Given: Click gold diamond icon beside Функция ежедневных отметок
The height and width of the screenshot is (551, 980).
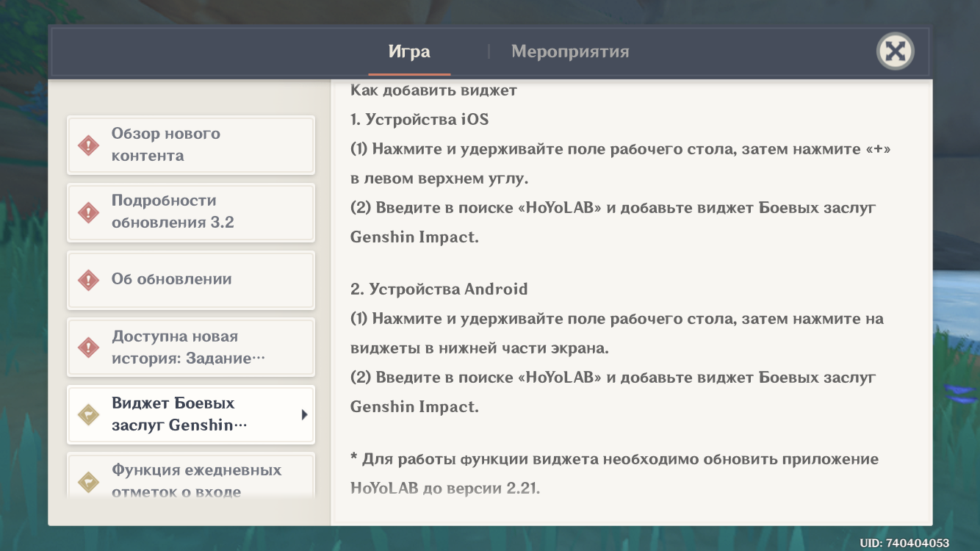Looking at the screenshot, I should pyautogui.click(x=89, y=481).
